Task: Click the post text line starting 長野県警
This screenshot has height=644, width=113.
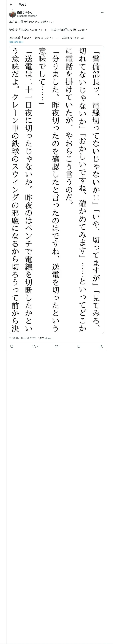Action: coord(47,38)
